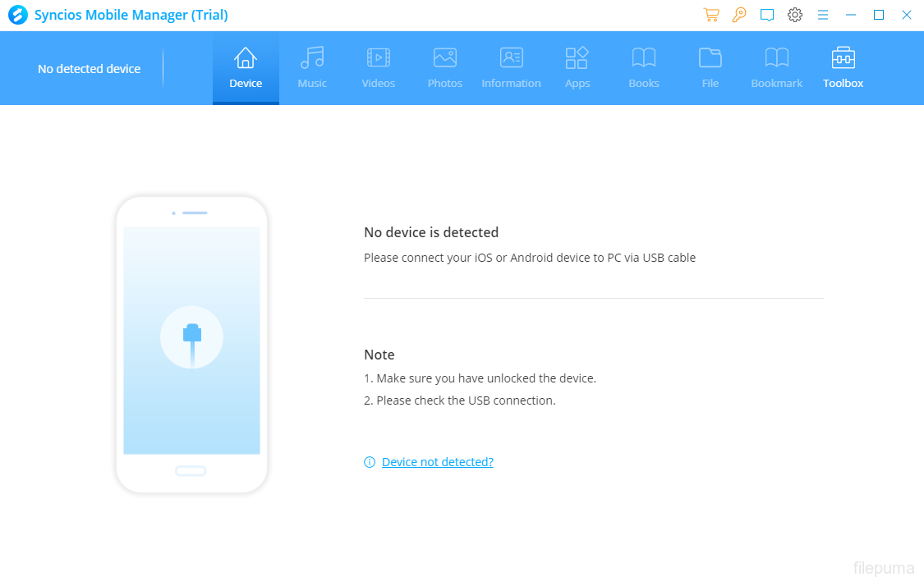This screenshot has width=924, height=586.
Task: Click the "No detected device" label
Action: (x=89, y=69)
